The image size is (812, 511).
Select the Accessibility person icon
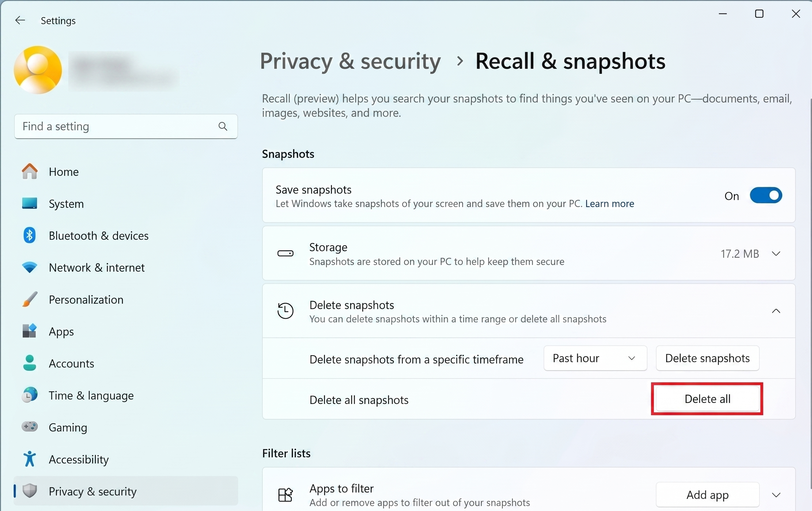[x=29, y=459]
